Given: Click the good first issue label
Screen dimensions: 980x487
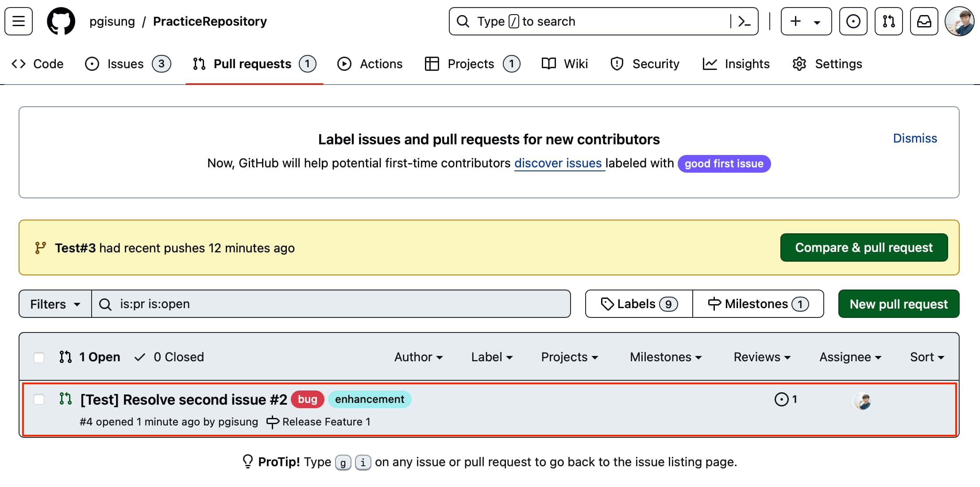Looking at the screenshot, I should click(x=724, y=164).
